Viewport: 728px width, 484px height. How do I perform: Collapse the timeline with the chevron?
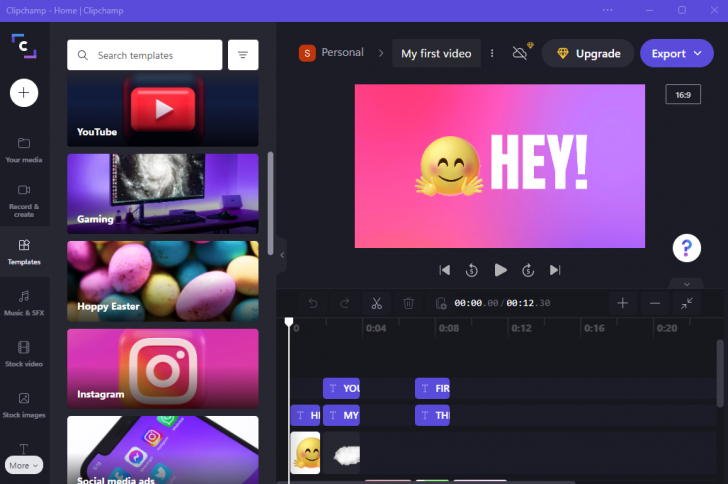pos(687,284)
